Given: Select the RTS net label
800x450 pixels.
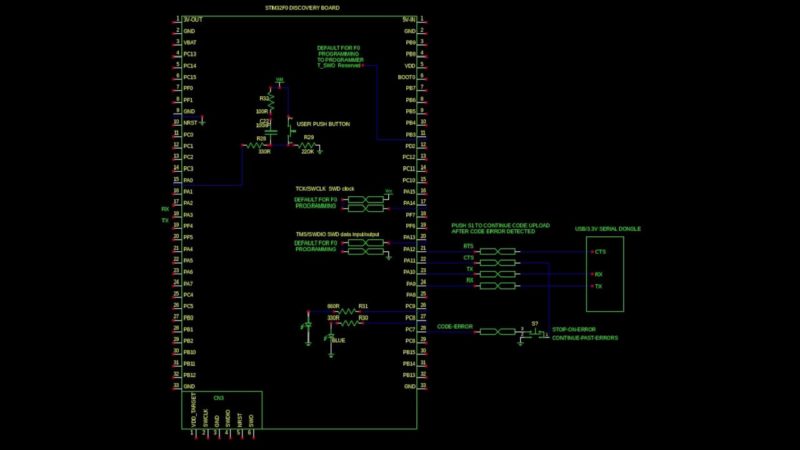Looking at the screenshot, I should tap(468, 246).
